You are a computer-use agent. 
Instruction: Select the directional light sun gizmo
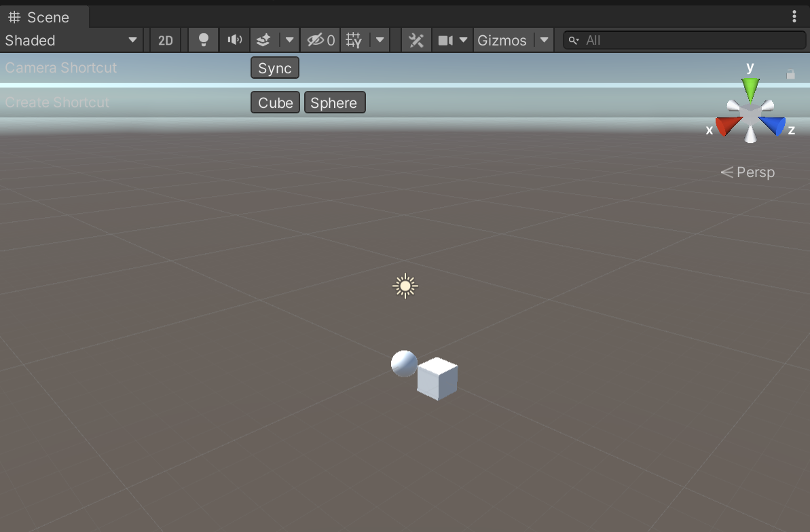tap(405, 286)
